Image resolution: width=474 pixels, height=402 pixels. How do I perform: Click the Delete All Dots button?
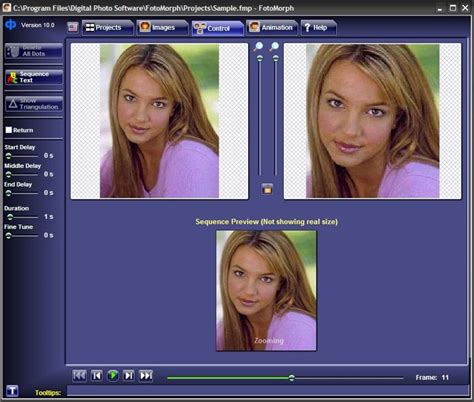point(34,51)
